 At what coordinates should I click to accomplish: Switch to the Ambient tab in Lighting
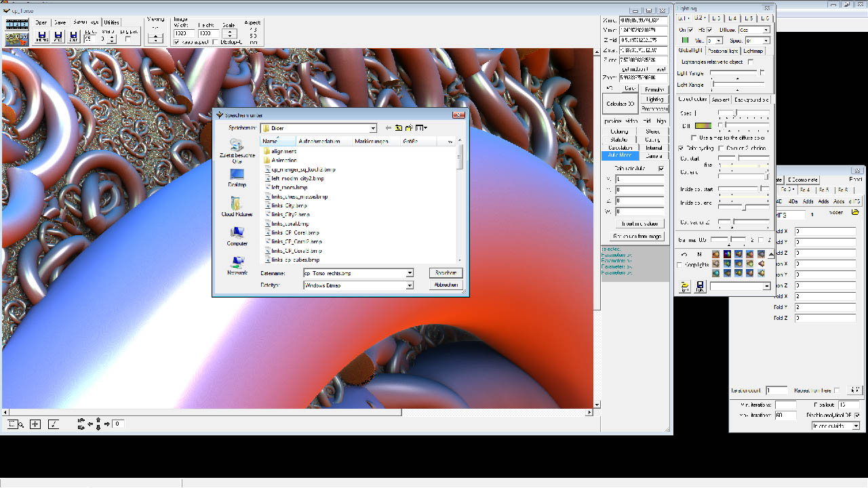tap(720, 100)
